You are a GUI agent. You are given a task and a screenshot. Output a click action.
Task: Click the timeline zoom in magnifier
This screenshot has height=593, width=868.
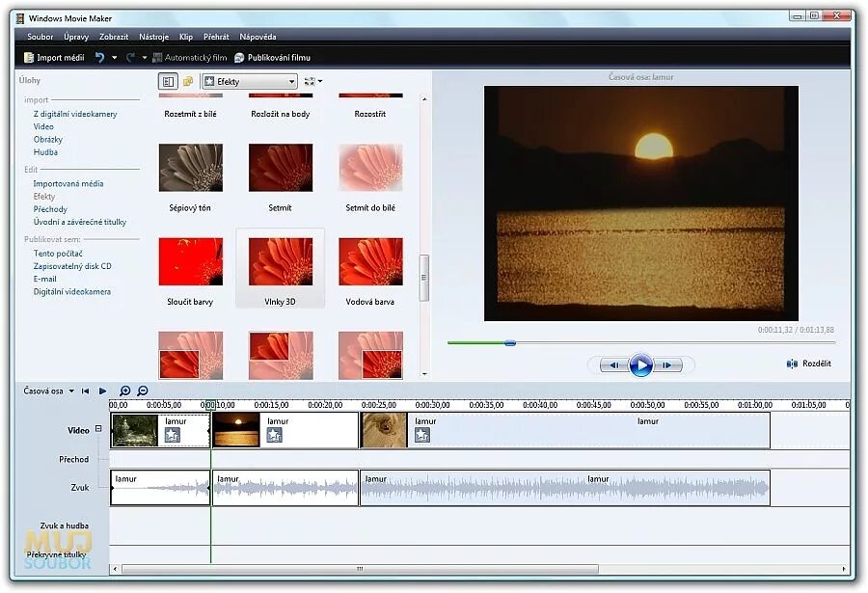(x=125, y=391)
